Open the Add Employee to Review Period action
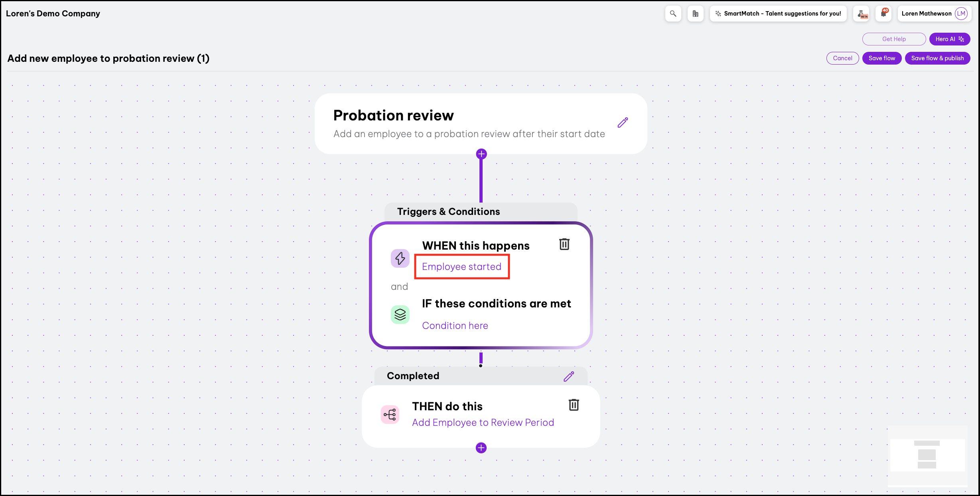 tap(483, 422)
